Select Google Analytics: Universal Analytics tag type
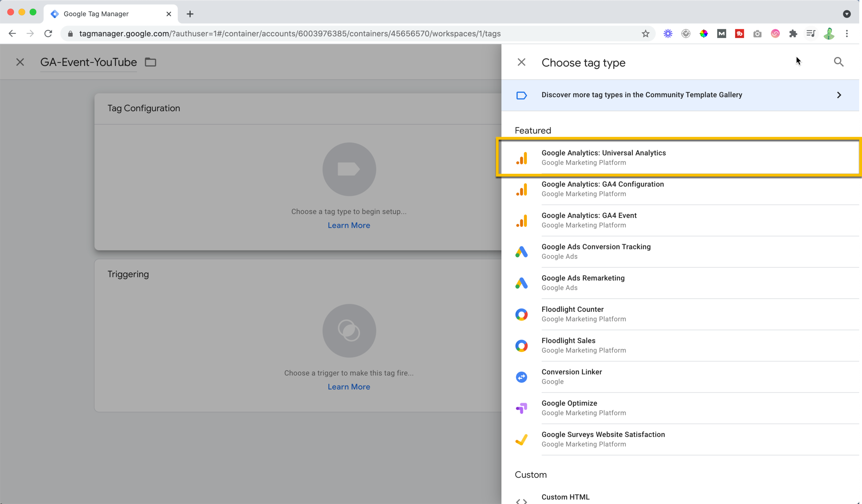Image resolution: width=862 pixels, height=504 pixels. [680, 158]
